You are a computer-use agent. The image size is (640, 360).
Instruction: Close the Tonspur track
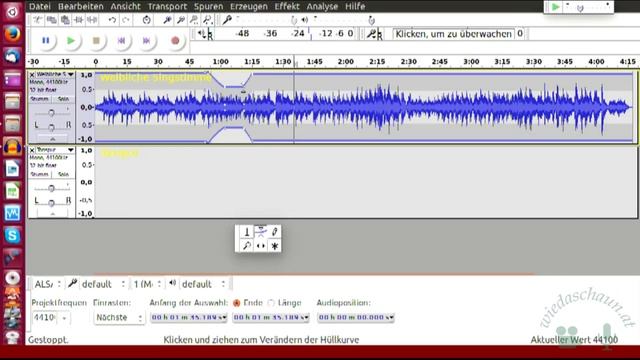[32, 150]
